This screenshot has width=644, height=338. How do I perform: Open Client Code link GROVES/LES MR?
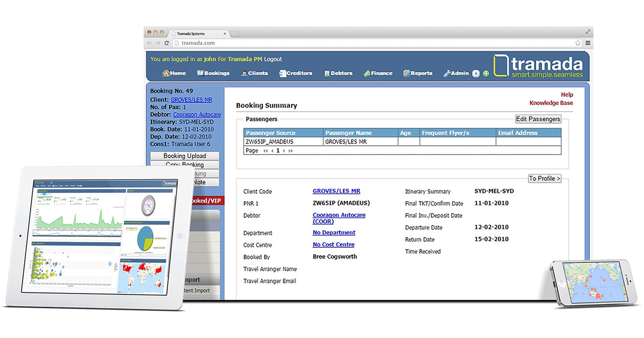point(336,191)
